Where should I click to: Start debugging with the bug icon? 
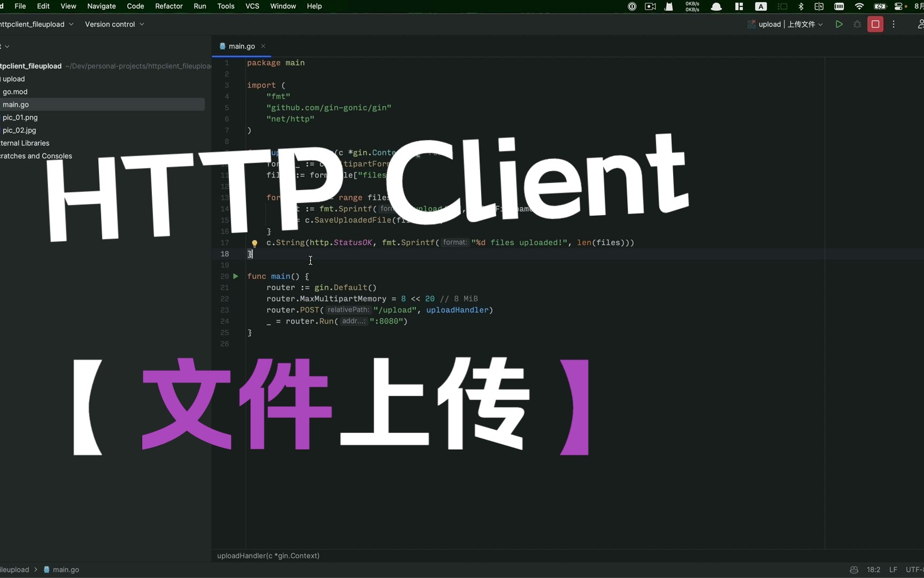point(857,24)
